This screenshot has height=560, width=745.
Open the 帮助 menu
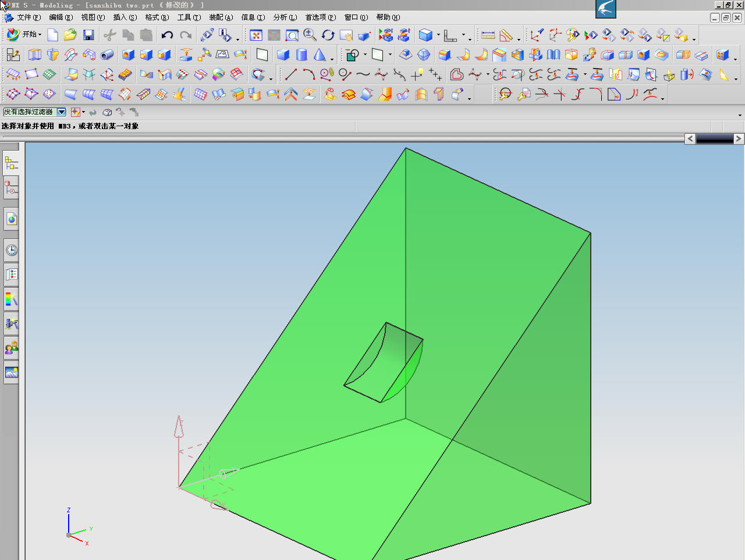click(x=388, y=17)
